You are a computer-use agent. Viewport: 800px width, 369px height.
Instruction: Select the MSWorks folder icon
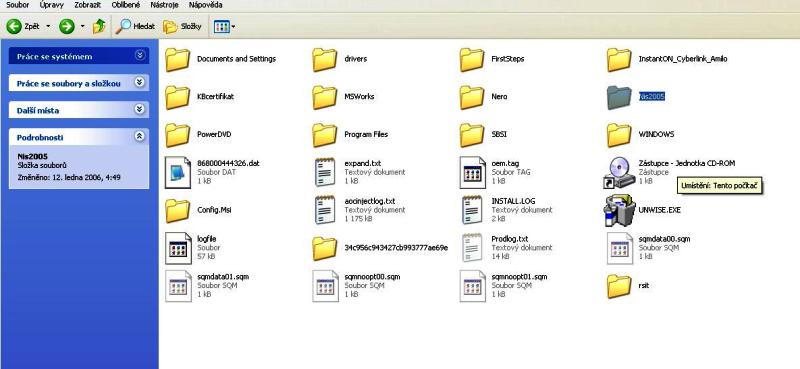tap(324, 97)
